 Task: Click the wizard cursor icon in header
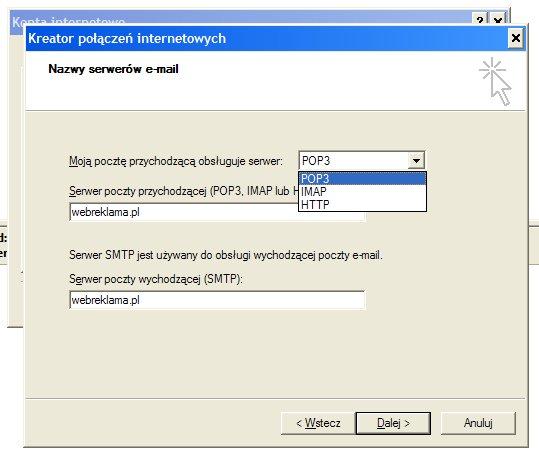click(495, 81)
